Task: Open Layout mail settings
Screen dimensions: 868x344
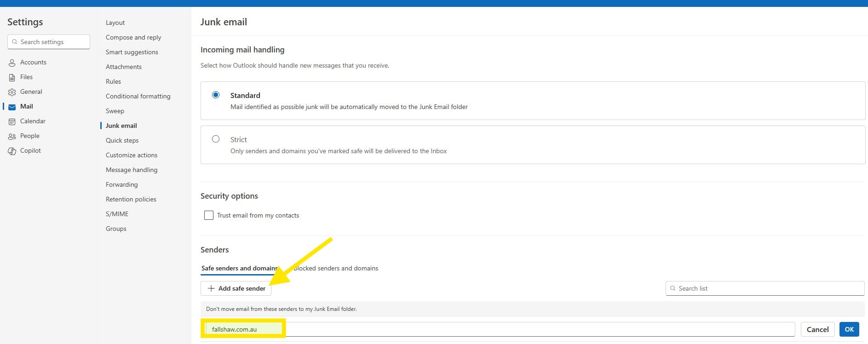Action: coord(115,23)
